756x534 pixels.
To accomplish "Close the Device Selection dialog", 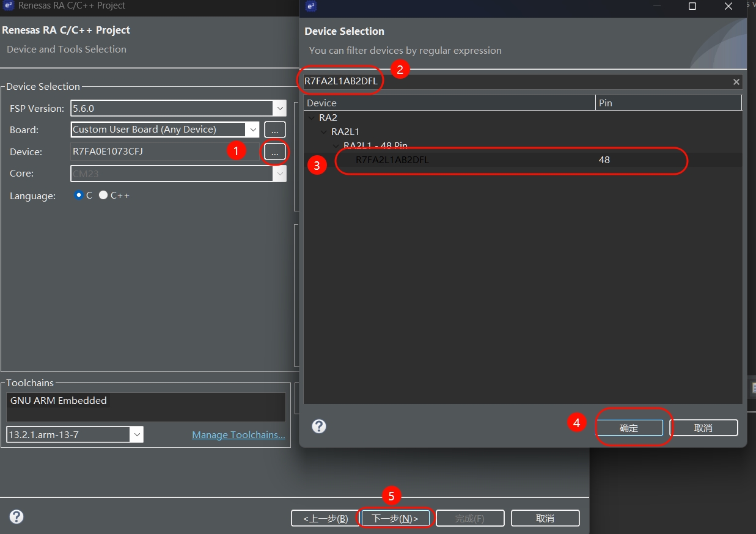I will click(x=728, y=6).
